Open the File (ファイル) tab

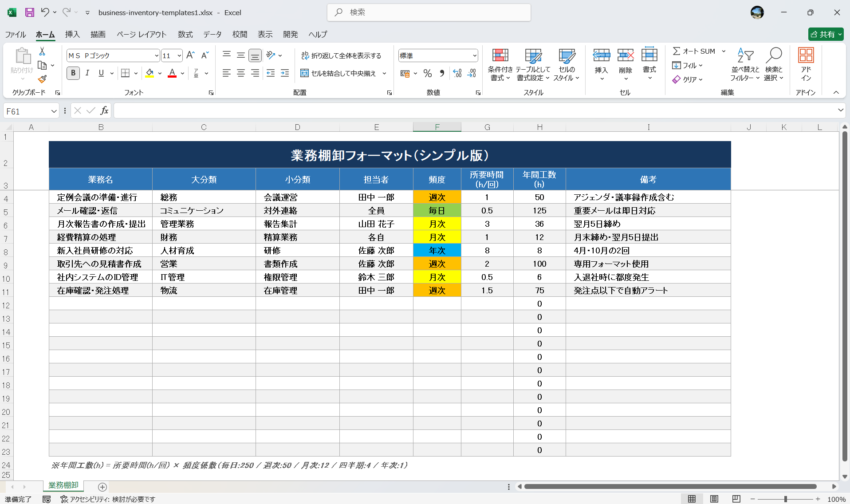(16, 34)
